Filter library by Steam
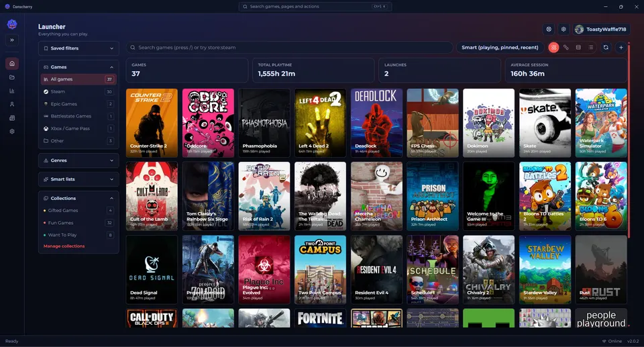This screenshot has width=644, height=347. coord(79,92)
